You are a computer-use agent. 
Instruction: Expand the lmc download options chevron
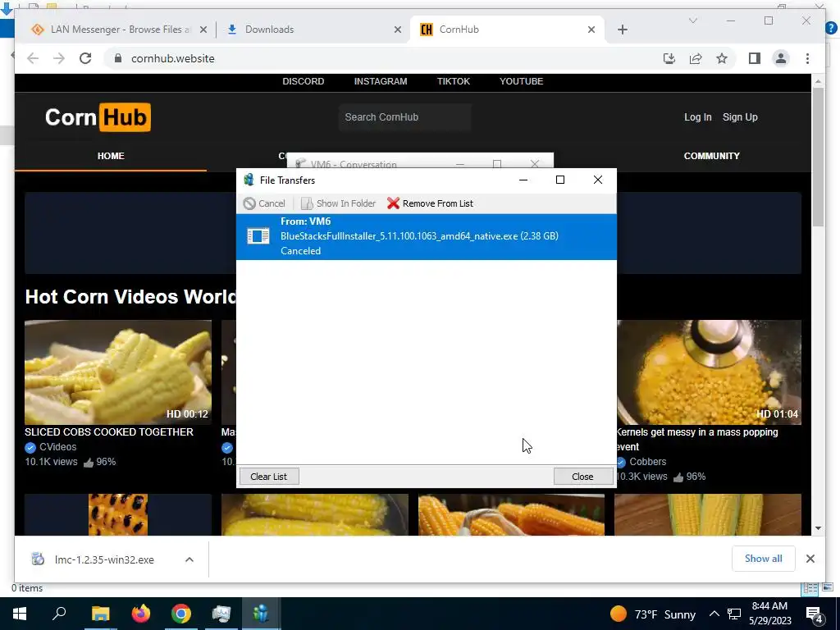pos(189,559)
